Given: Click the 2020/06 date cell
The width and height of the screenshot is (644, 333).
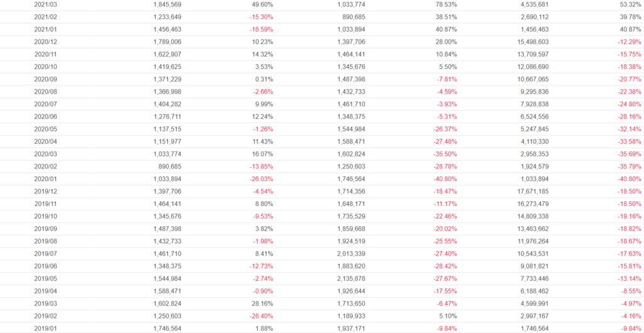Looking at the screenshot, I should pos(46,116).
